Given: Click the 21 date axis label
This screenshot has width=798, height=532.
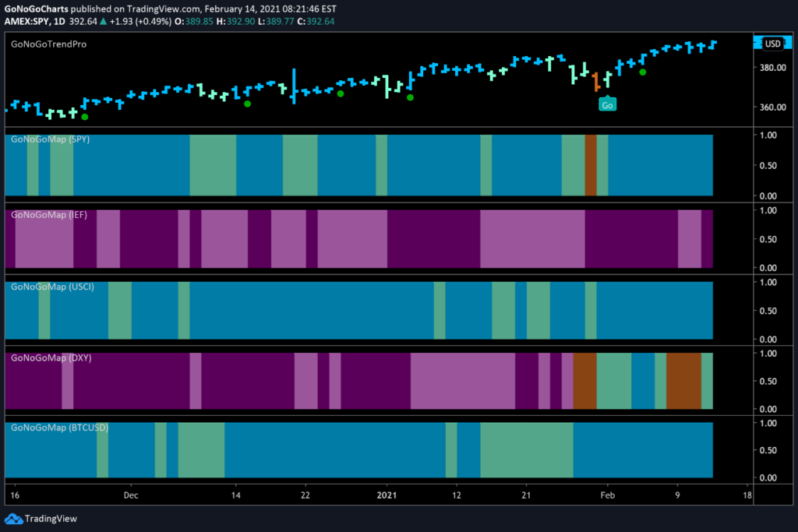Looking at the screenshot, I should click(526, 495).
